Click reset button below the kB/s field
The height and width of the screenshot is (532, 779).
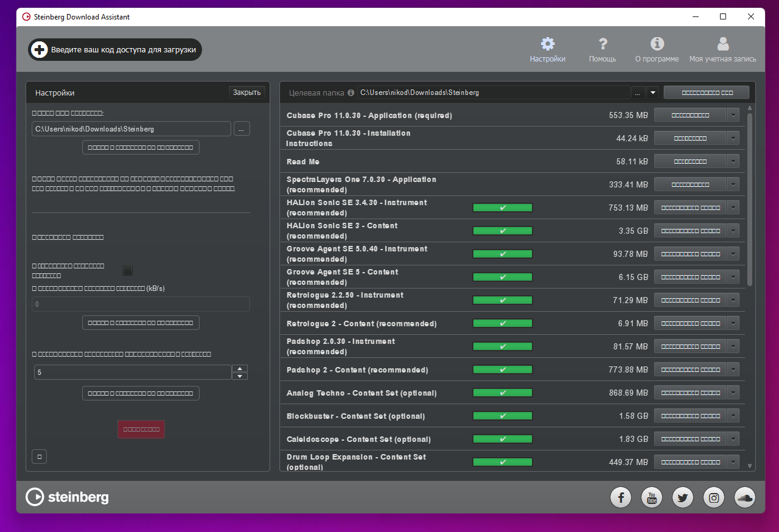point(141,323)
